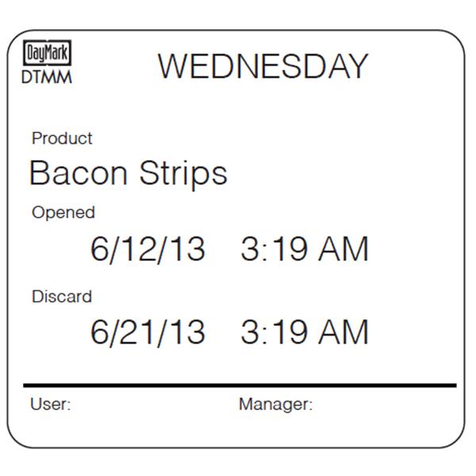This screenshot has height=476, width=476.
Task: Click the word Bacon
Action: (79, 173)
